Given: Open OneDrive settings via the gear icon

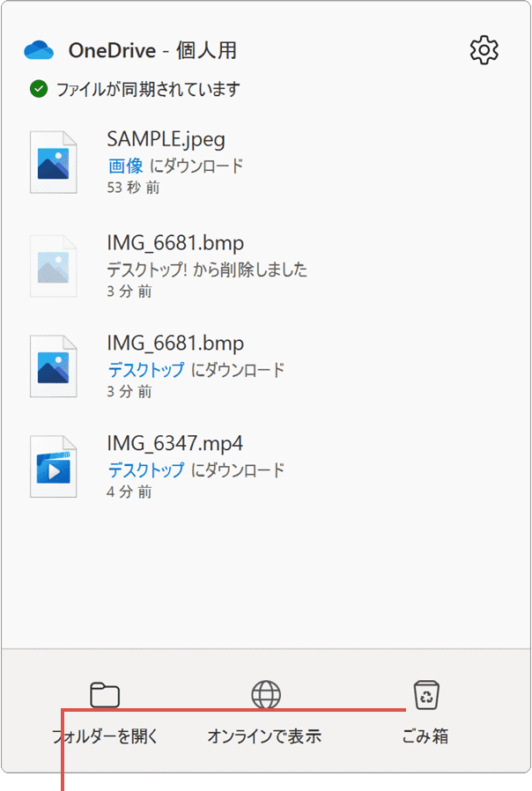Looking at the screenshot, I should 483,50.
